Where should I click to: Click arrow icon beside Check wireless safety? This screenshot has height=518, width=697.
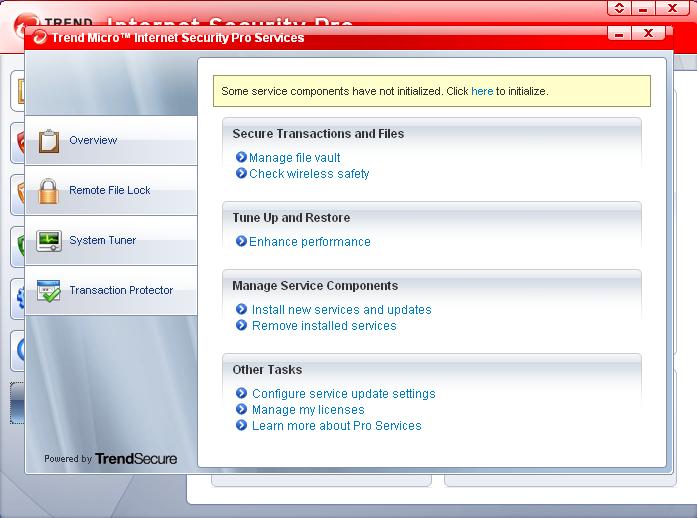point(241,173)
